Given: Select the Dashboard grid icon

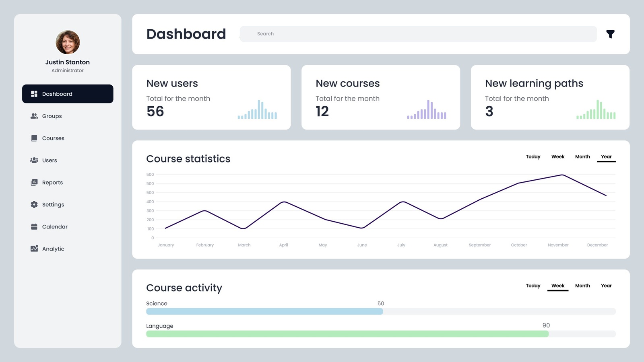Looking at the screenshot, I should tap(34, 94).
